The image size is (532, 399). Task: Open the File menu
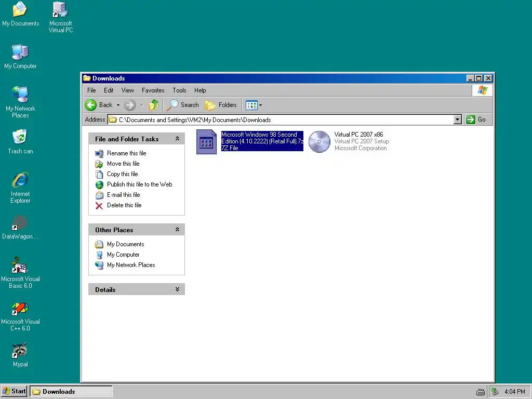point(91,90)
